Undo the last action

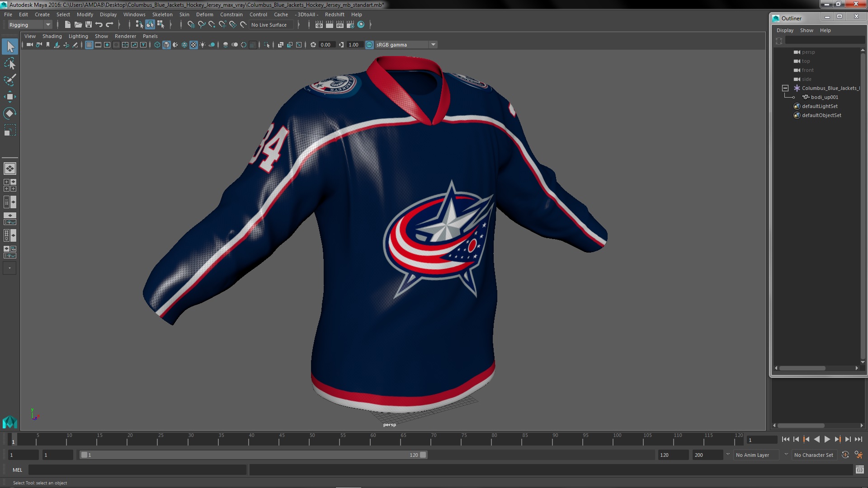[99, 25]
